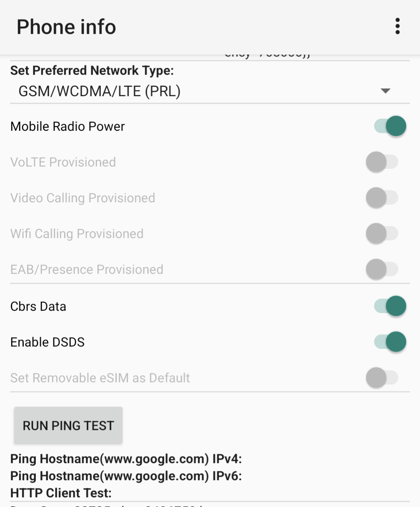Image resolution: width=420 pixels, height=507 pixels.
Task: Tap the Enable DSDS label text
Action: coord(47,342)
